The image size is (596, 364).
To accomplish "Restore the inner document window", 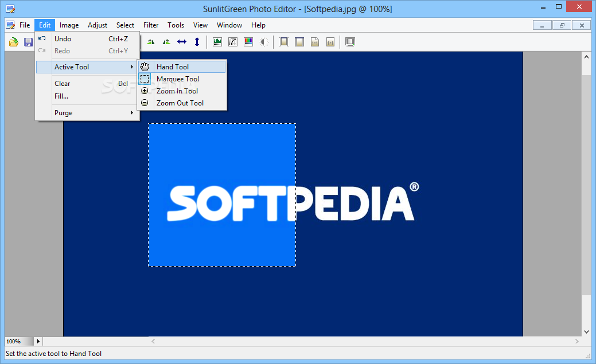I will click(x=562, y=25).
